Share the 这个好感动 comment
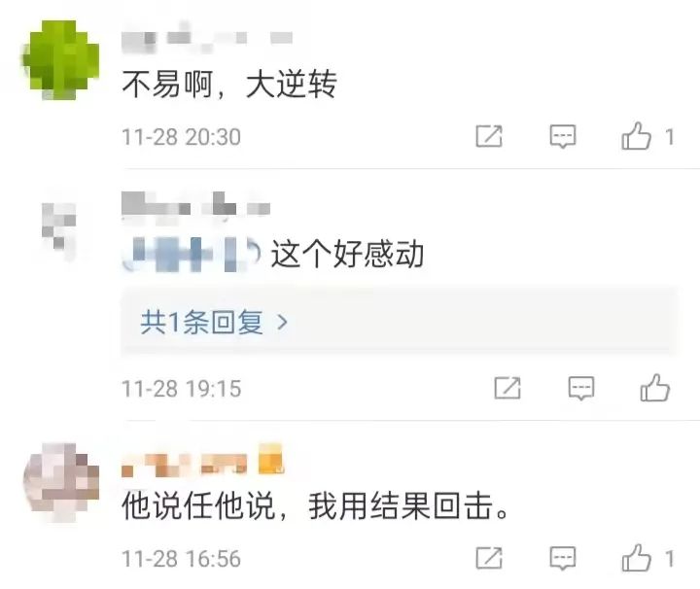Viewport: 700px width, 589px height. (507, 388)
